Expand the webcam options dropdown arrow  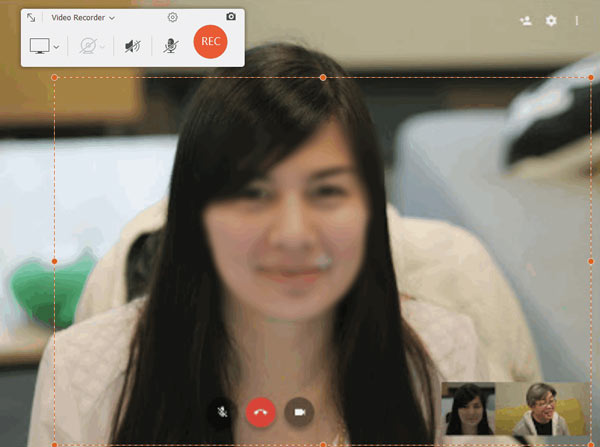tap(103, 47)
